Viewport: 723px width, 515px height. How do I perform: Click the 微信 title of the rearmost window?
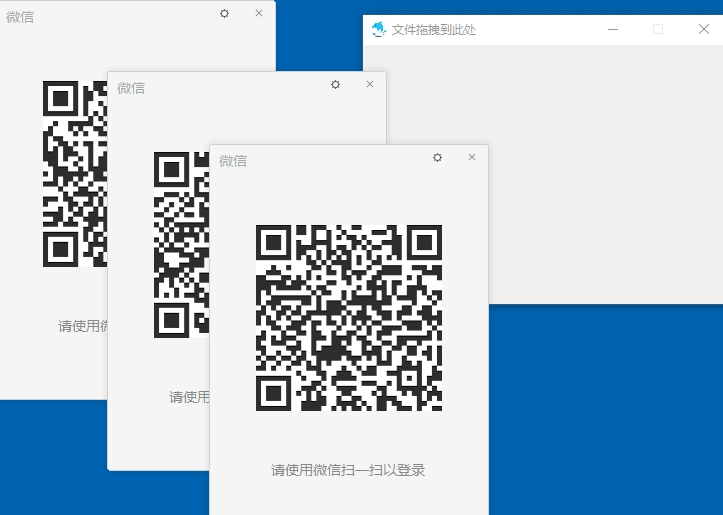point(20,17)
